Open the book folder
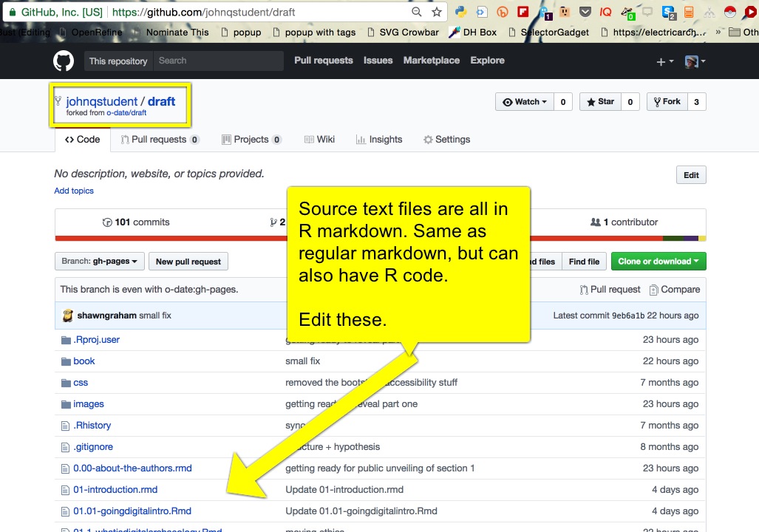Screen dimensions: 759x532 [x=84, y=361]
